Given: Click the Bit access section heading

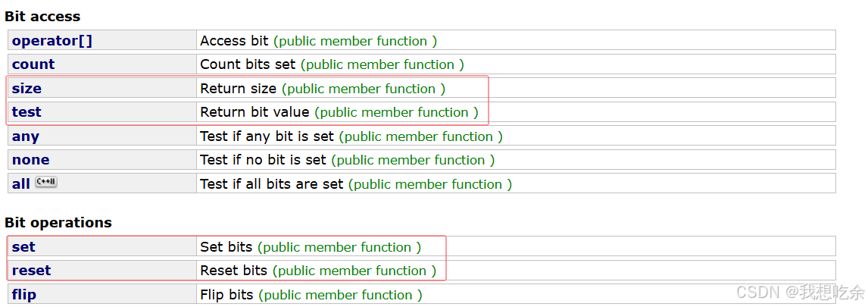Looking at the screenshot, I should pyautogui.click(x=42, y=17).
